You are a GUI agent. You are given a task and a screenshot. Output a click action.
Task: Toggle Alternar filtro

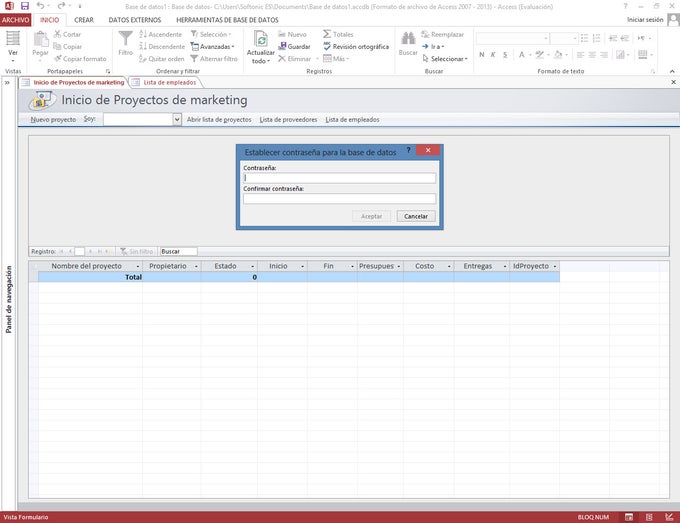214,59
